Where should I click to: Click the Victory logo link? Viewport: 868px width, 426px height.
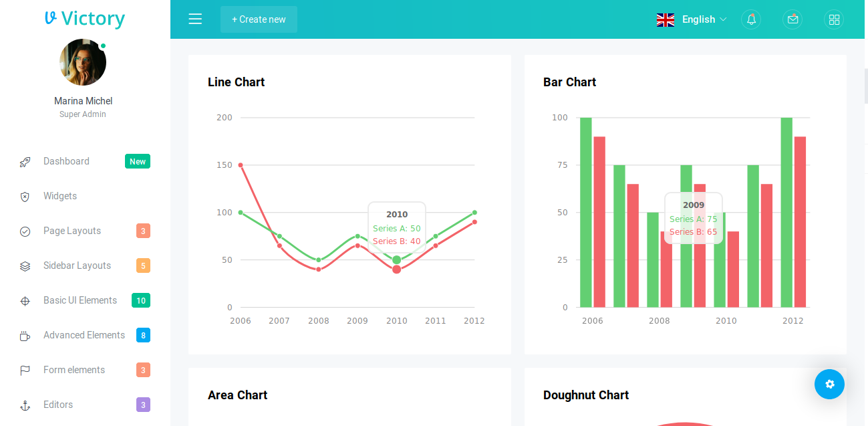pos(85,19)
